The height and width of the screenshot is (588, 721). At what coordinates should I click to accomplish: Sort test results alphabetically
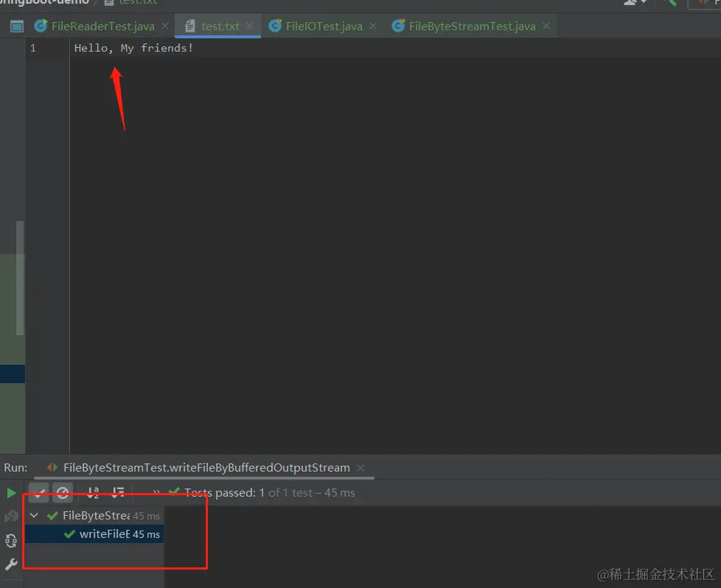click(93, 493)
